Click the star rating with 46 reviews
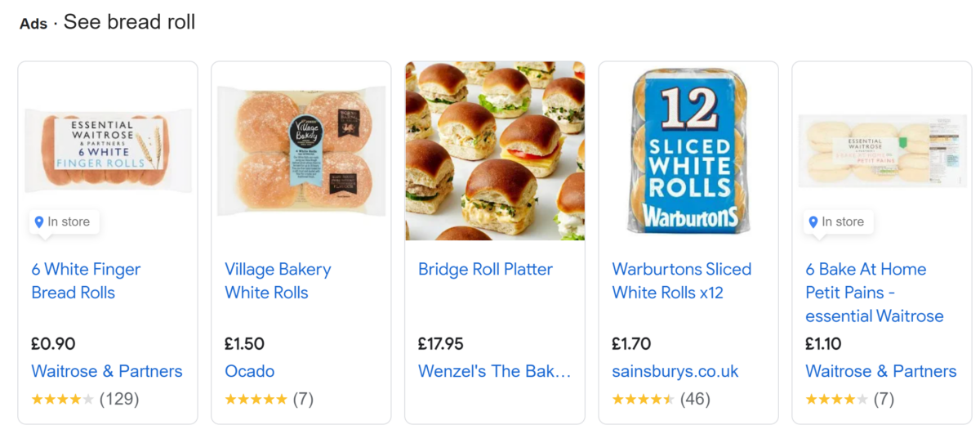The image size is (980, 434). pyautogui.click(x=661, y=399)
